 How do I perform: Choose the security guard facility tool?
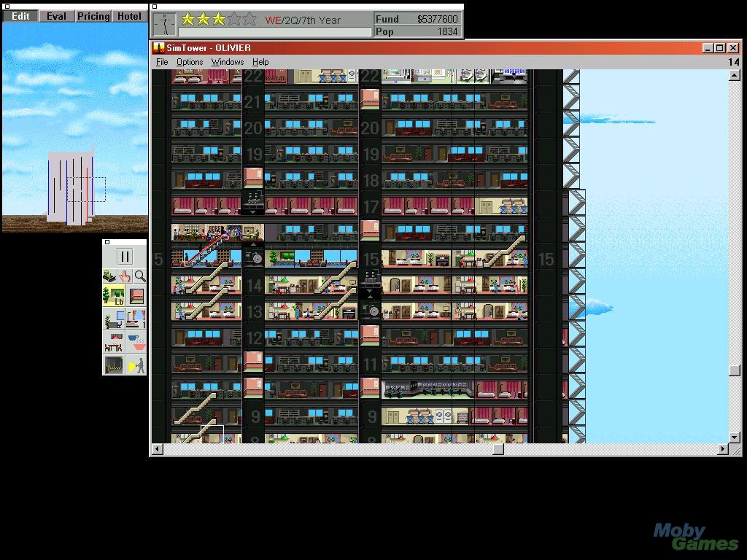pos(136,365)
